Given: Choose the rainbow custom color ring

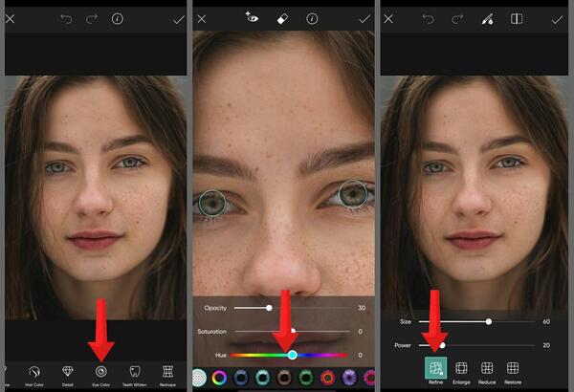Looking at the screenshot, I should click(219, 378).
